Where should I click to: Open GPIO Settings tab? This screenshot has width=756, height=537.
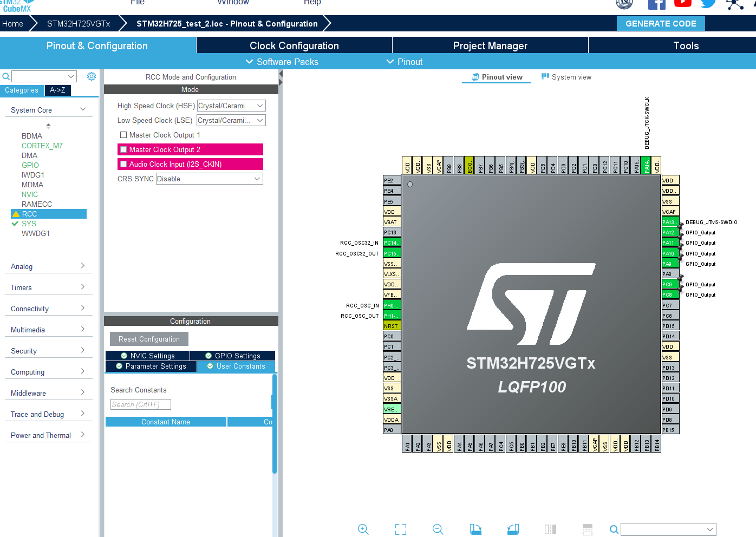click(x=233, y=356)
